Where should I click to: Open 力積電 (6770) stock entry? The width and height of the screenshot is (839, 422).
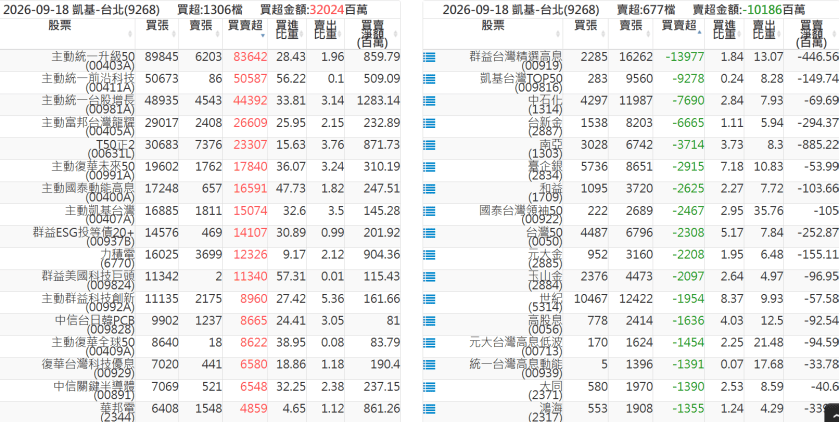point(118,259)
